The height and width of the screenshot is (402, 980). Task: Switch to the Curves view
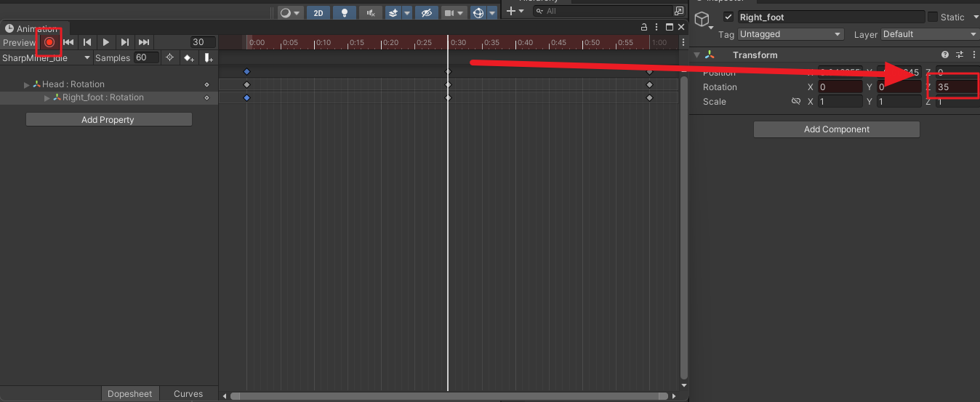pos(188,393)
